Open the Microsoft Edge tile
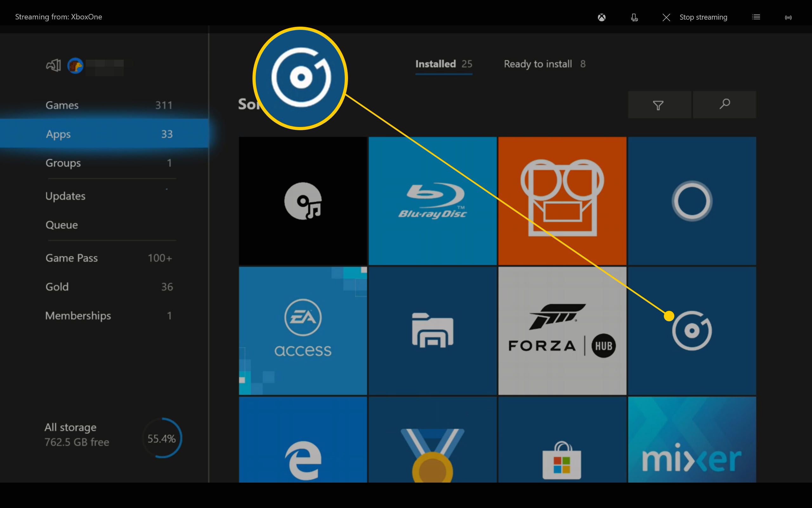Image resolution: width=812 pixels, height=508 pixels. pyautogui.click(x=303, y=439)
